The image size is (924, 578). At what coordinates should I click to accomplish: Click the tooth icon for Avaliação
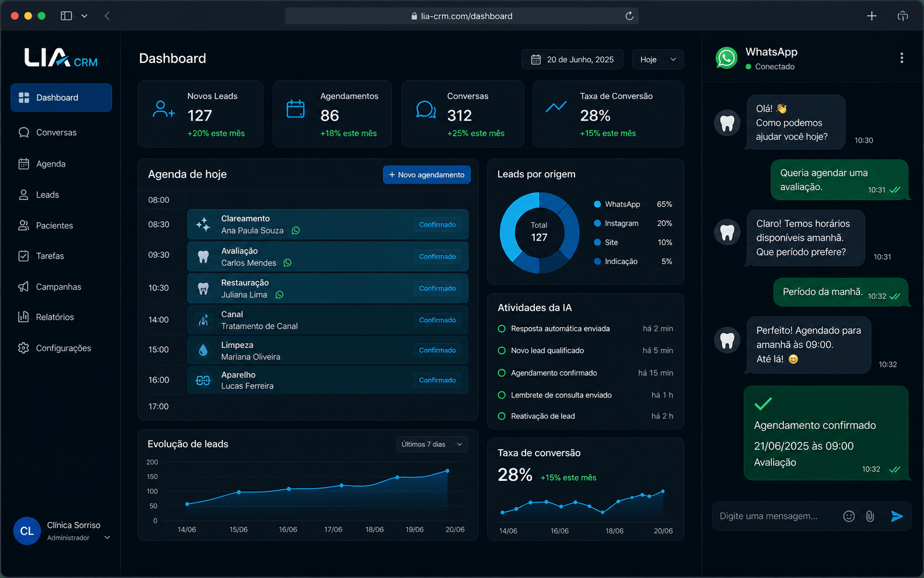click(x=203, y=256)
